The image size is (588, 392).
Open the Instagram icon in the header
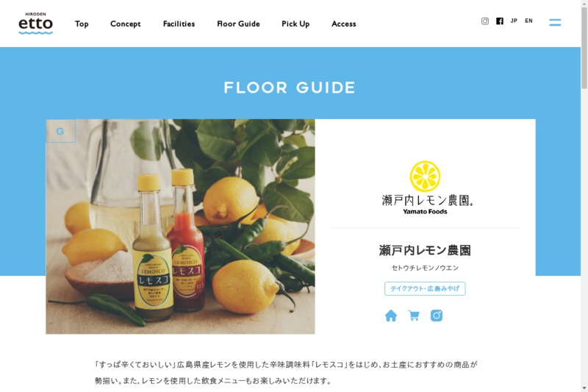click(x=485, y=21)
